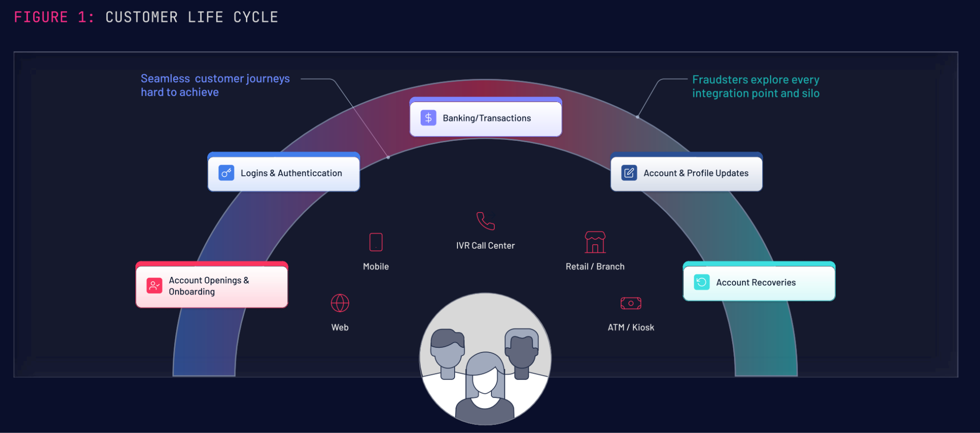980x433 pixels.
Task: Click the key icon for Logins & Authentication
Action: coord(226,173)
